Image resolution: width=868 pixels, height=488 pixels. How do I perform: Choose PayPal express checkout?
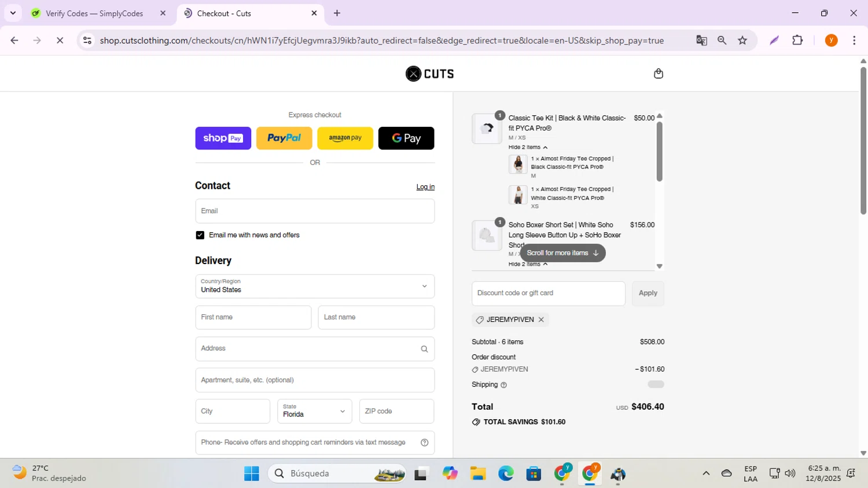tap(284, 138)
